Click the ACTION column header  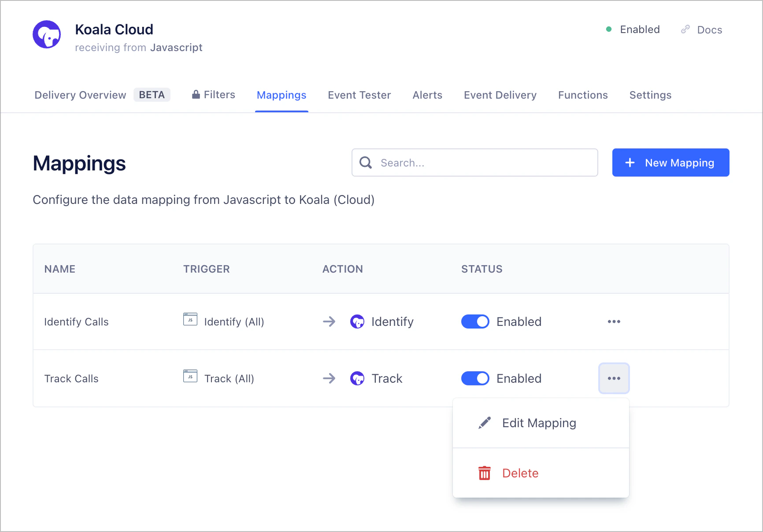[343, 269]
